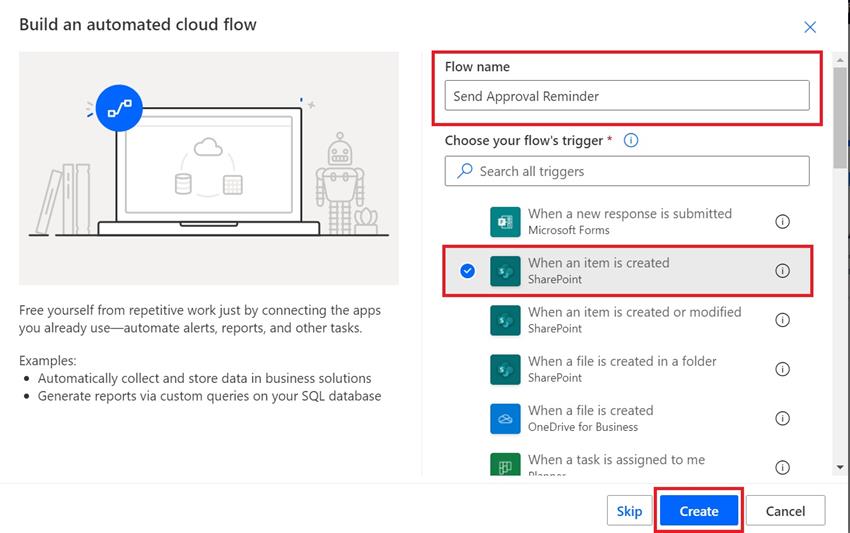Click the magnifier icon in the trigger search box

[465, 171]
